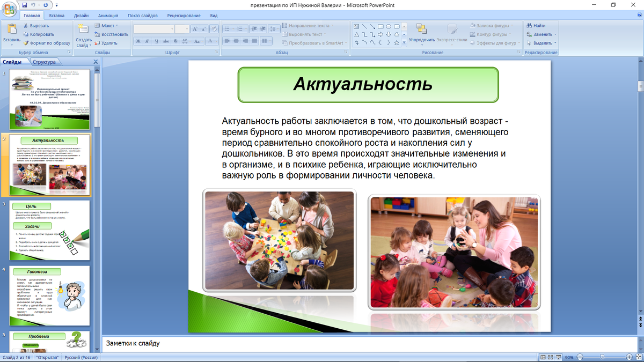Pick the rectangle shape in shapes gallery
The image size is (644, 362).
point(380,26)
